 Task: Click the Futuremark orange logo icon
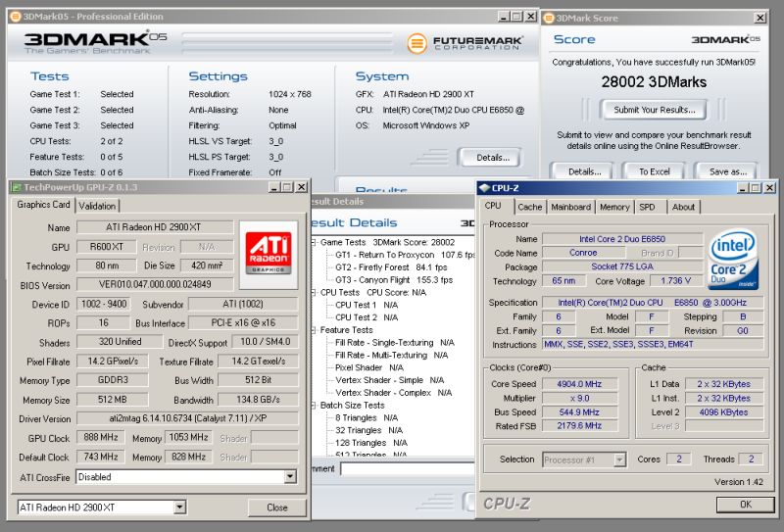pyautogui.click(x=416, y=43)
